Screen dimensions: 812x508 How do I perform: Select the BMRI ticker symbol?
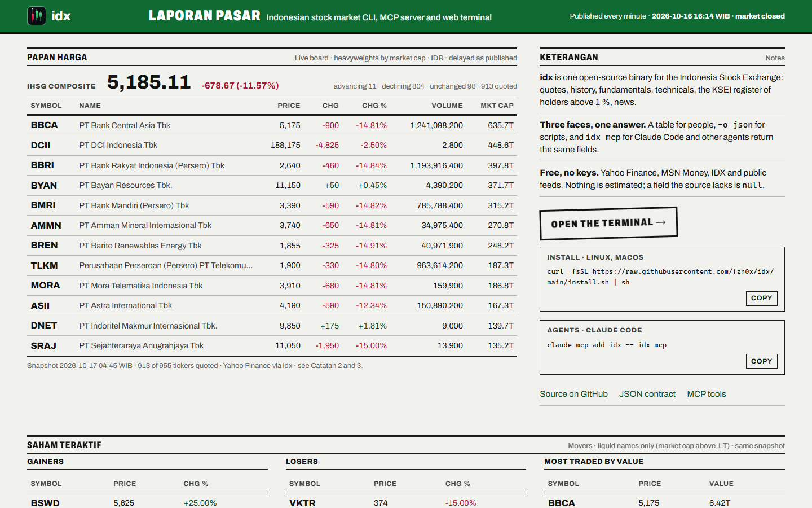tap(43, 205)
